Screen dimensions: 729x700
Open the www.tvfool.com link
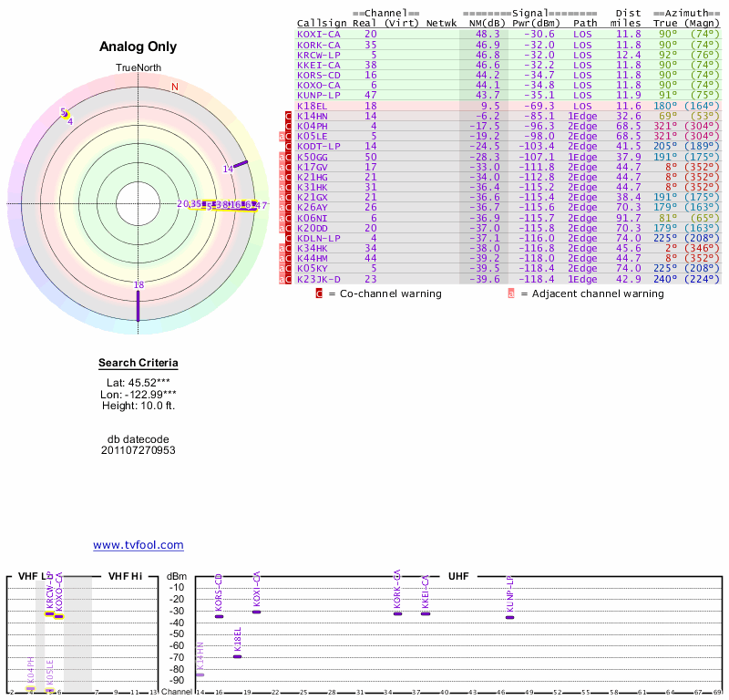(x=139, y=545)
